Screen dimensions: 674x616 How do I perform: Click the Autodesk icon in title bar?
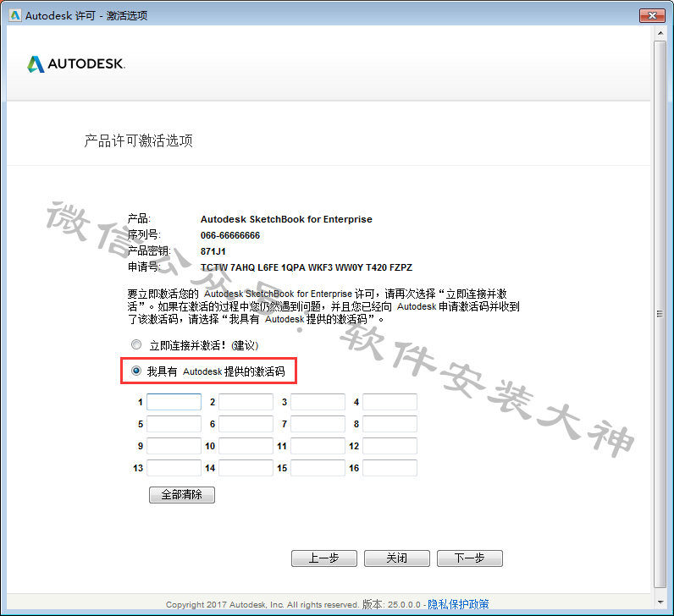click(15, 15)
